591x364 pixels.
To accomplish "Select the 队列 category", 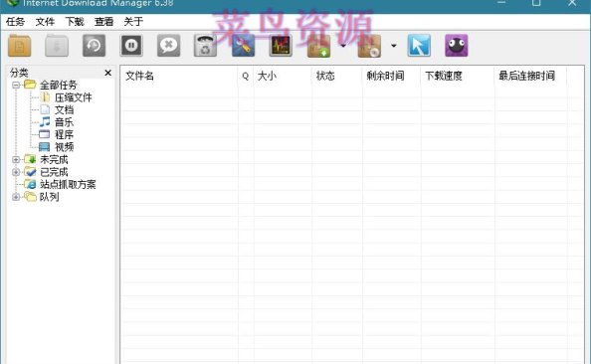I will point(50,197).
